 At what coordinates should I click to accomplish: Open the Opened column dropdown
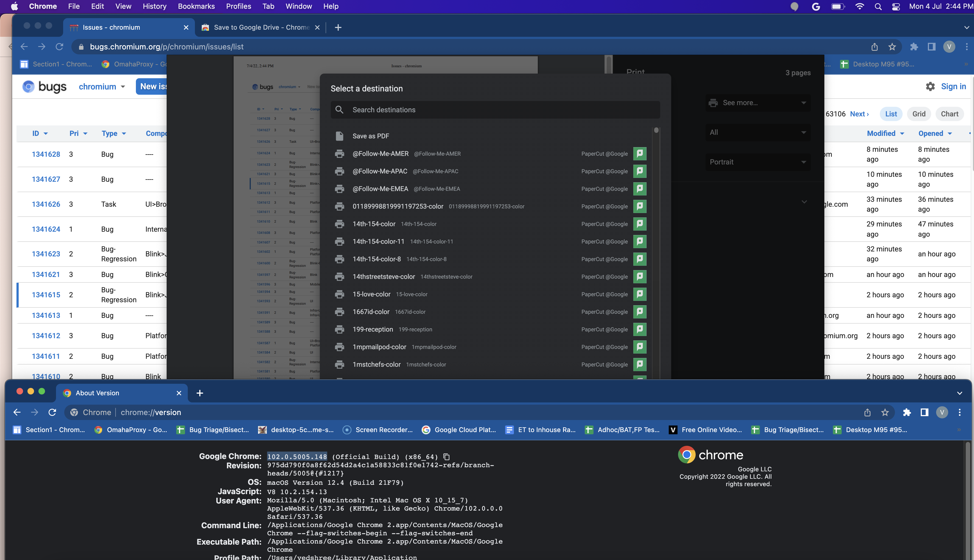935,133
